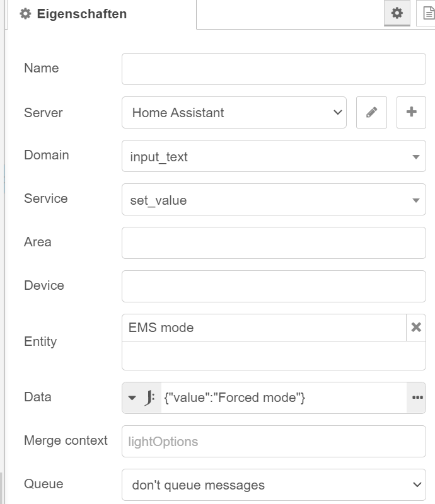
Task: Add a new server with plus icon
Action: click(411, 113)
